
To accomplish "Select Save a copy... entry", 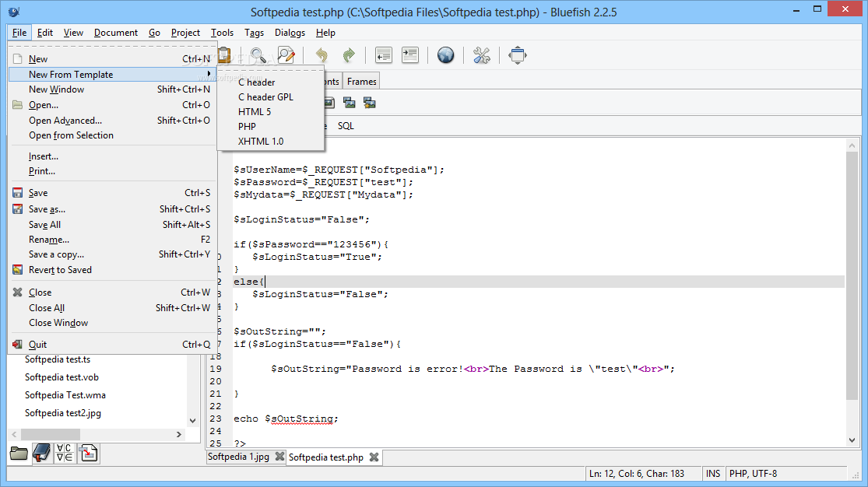I will (x=112, y=254).
